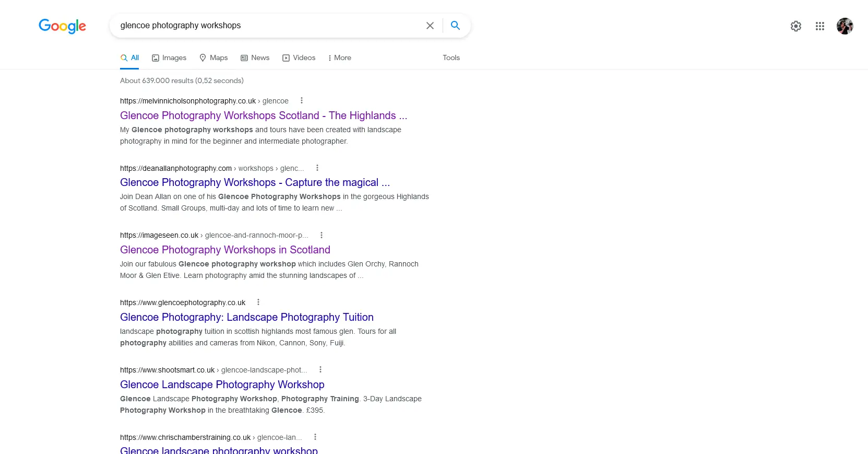Click inside the search input field

click(x=266, y=26)
